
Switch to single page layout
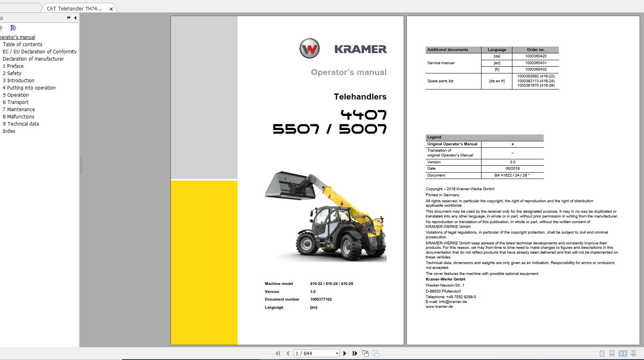click(x=602, y=354)
